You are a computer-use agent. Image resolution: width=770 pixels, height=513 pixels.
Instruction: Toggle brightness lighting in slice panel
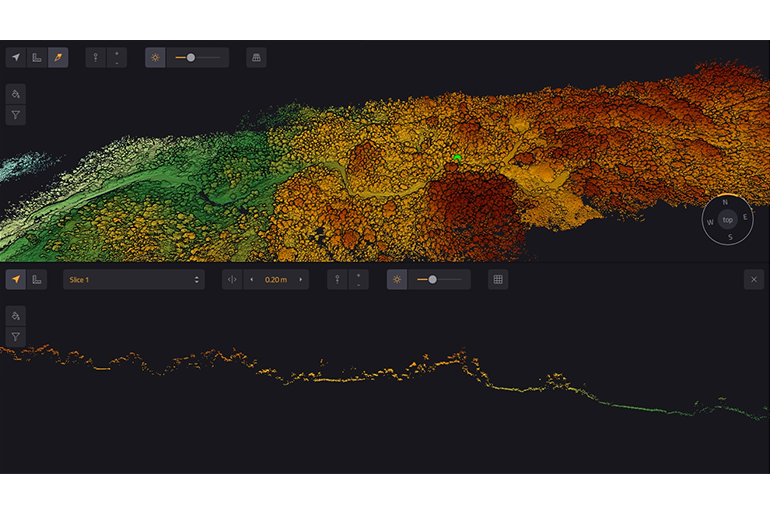397,280
